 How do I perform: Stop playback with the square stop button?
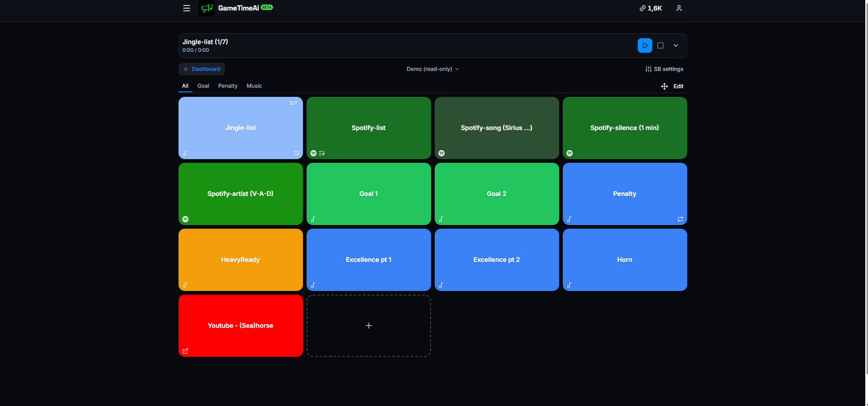click(x=660, y=45)
